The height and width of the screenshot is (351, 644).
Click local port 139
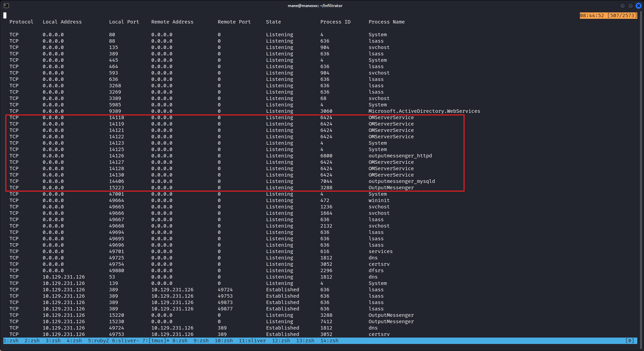(x=113, y=283)
